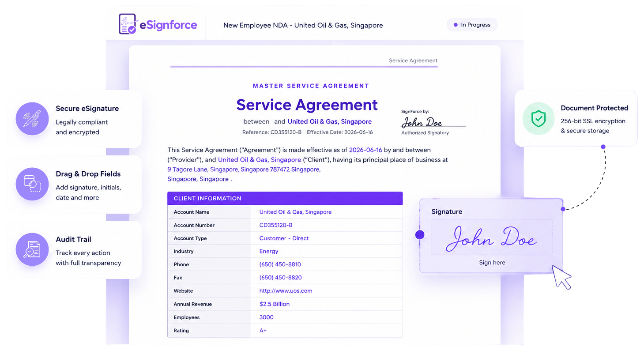Click the Signature panel heading
644x362 pixels.
[x=447, y=212]
